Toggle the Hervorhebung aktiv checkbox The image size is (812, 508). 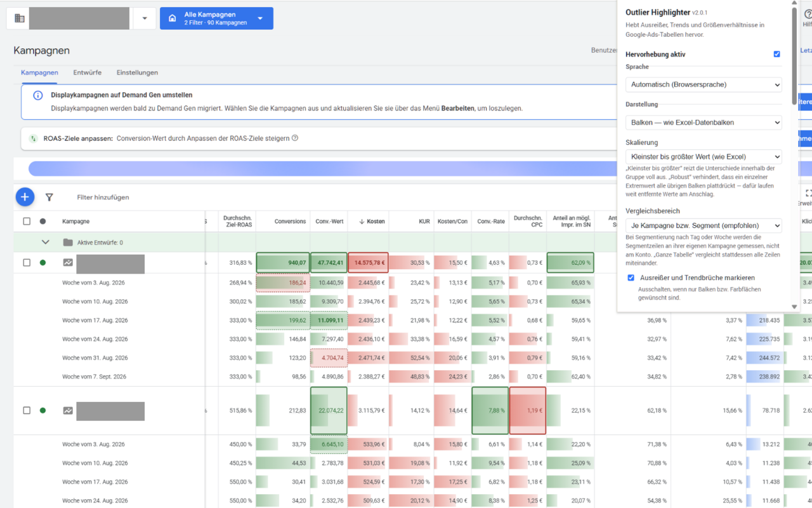click(776, 55)
